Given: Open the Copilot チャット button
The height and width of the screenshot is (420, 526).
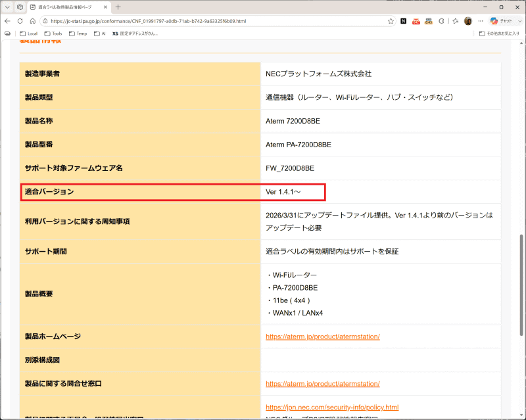Looking at the screenshot, I should click(501, 21).
